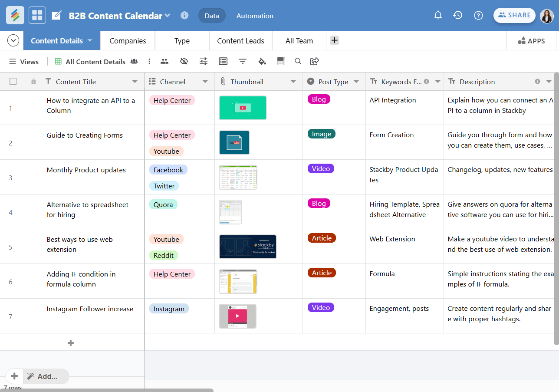
Task: Open the row color fill icon
Action: (262, 61)
